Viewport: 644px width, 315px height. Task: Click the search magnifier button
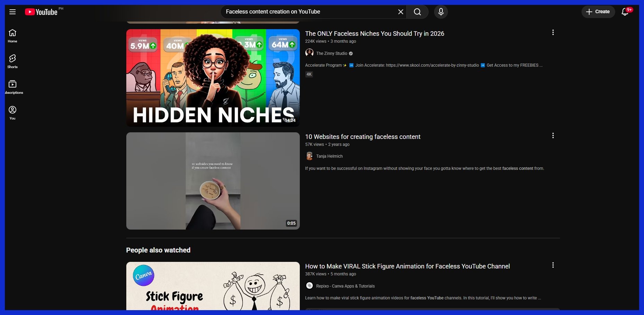tap(417, 12)
